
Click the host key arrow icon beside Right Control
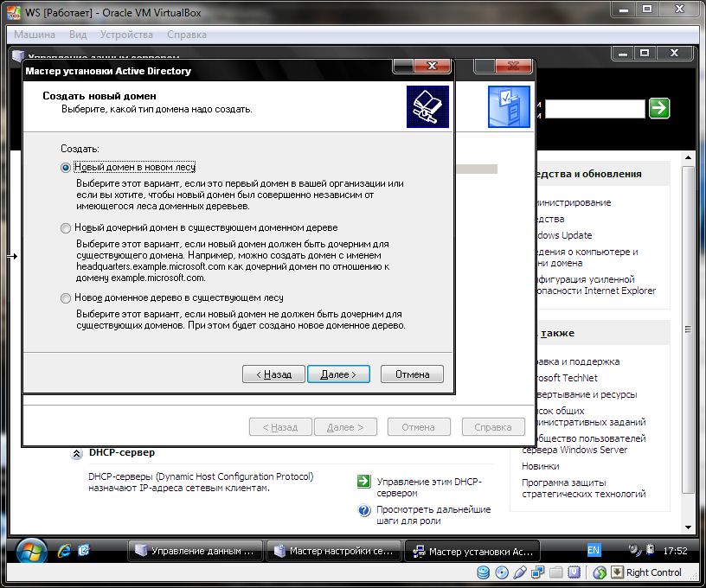(x=617, y=572)
